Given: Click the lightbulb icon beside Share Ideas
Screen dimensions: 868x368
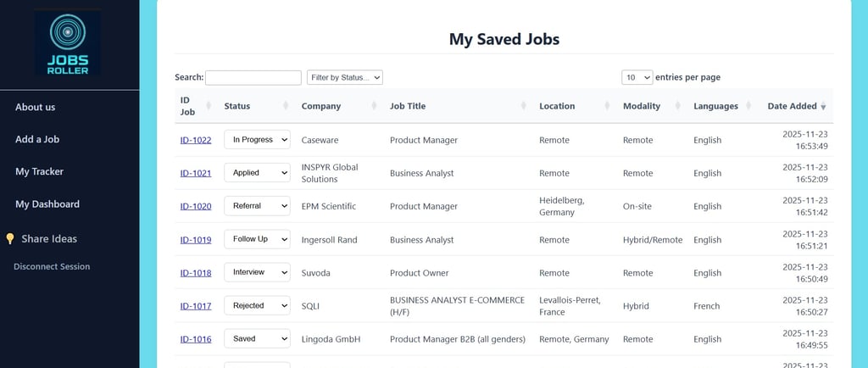Looking at the screenshot, I should [x=10, y=239].
